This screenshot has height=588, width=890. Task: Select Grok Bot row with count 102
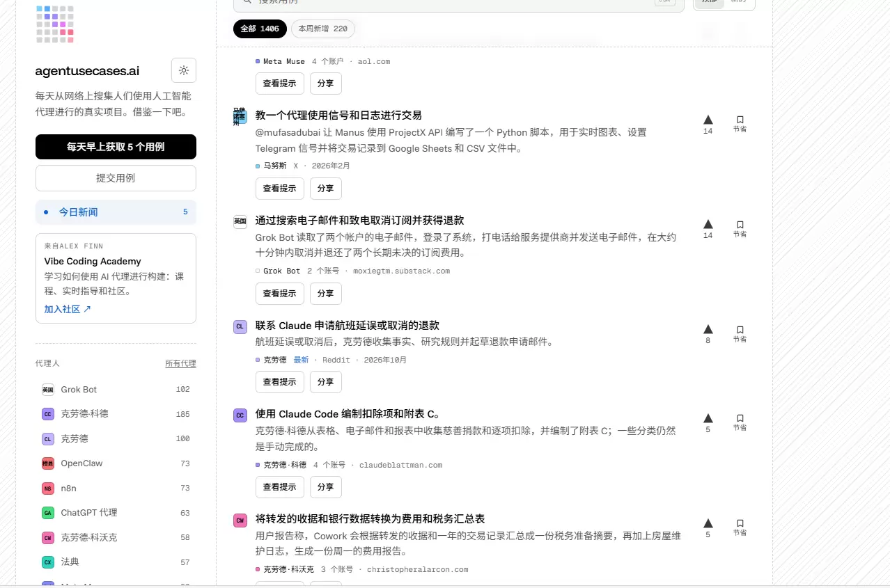coord(116,390)
